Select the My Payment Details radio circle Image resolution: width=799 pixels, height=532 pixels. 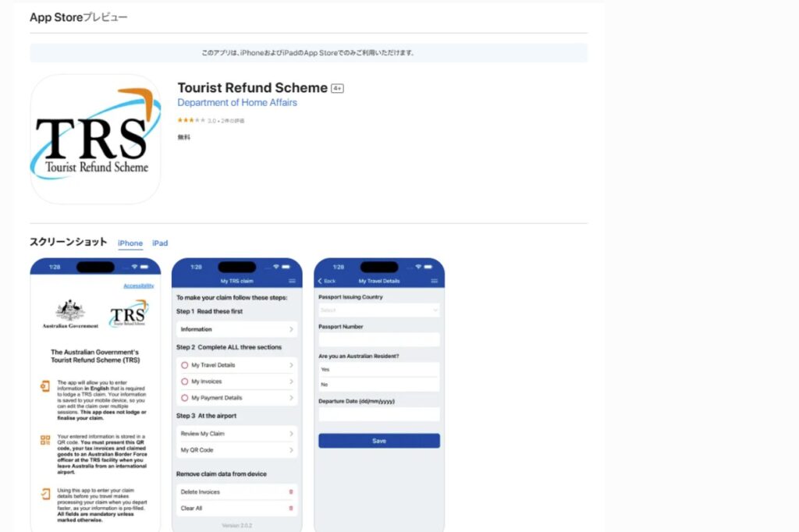[184, 398]
